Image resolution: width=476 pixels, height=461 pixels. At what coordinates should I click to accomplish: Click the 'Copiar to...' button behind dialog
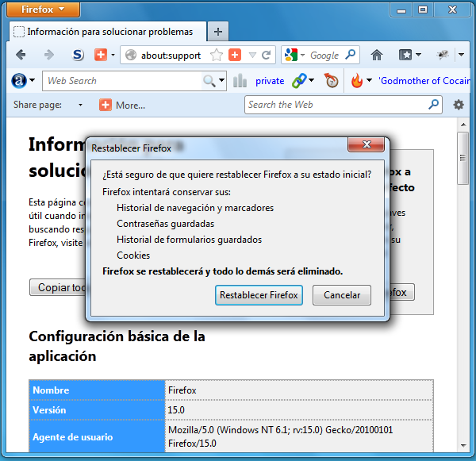coord(58,287)
